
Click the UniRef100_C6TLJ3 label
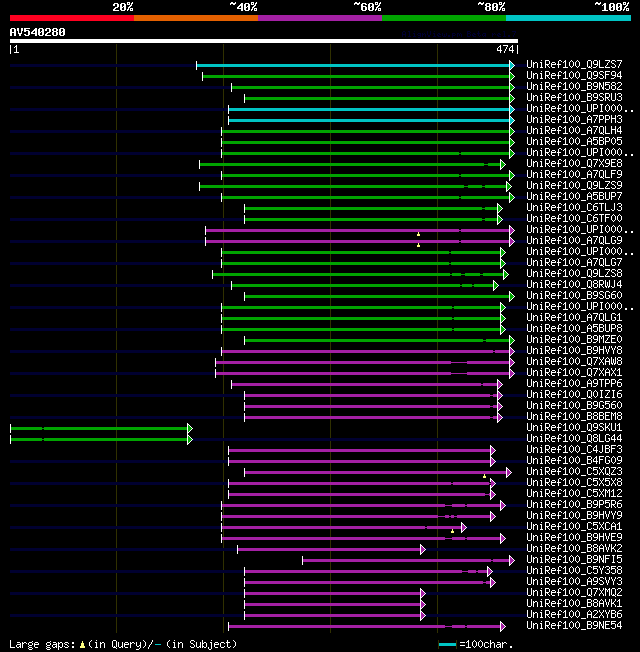click(x=574, y=207)
